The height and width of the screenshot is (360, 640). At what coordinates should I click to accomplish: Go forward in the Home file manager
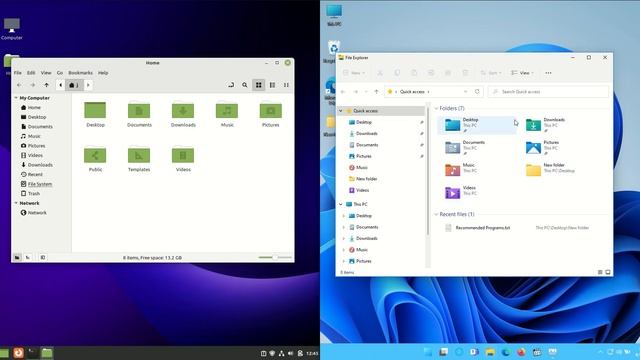(x=33, y=85)
